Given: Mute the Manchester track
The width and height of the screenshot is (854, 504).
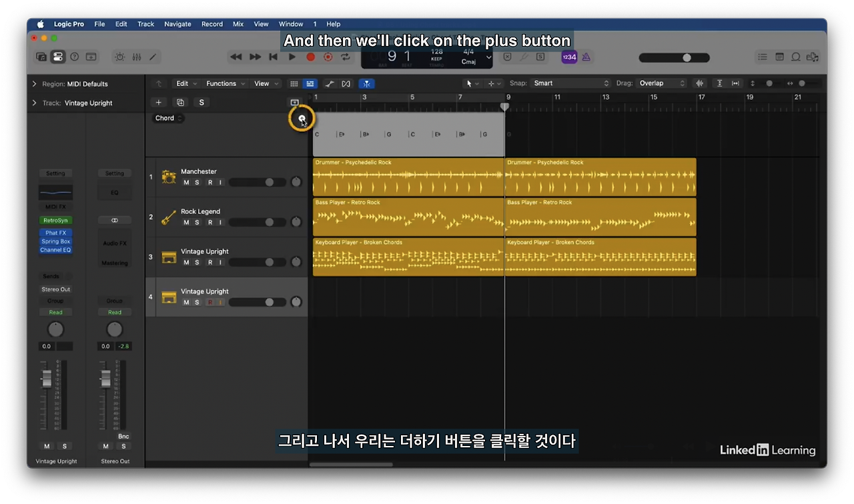Looking at the screenshot, I should point(186,182).
